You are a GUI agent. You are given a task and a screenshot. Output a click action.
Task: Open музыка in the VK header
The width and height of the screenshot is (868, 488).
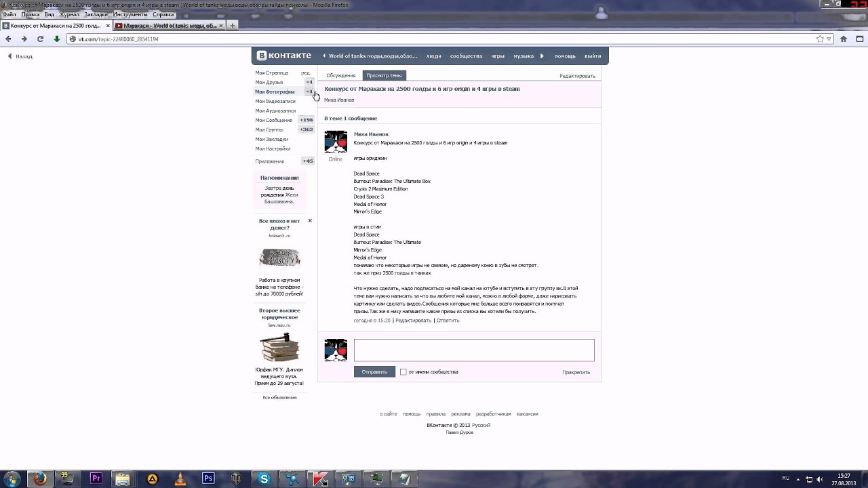pos(524,56)
